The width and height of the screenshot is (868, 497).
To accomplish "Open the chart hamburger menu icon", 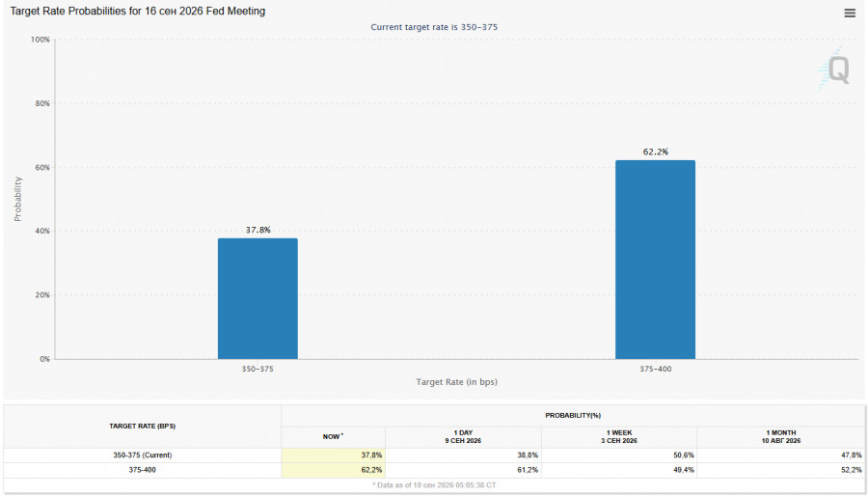I will coord(850,13).
